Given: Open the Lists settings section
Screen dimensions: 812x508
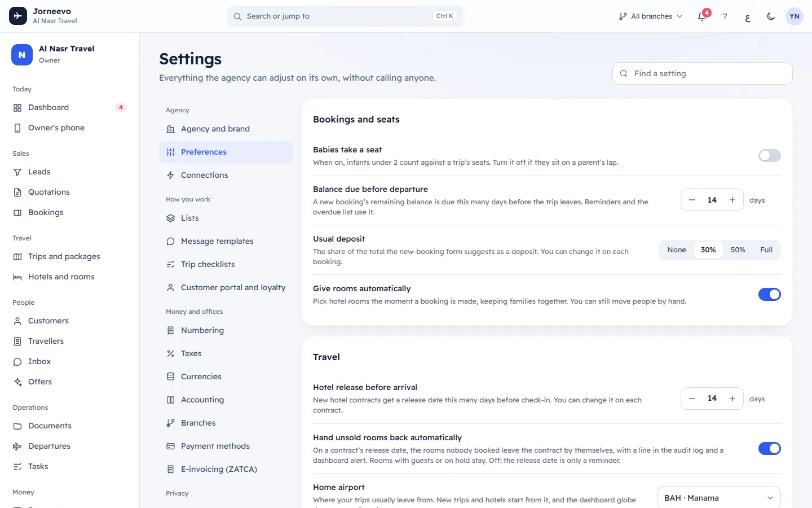Looking at the screenshot, I should click(226, 218).
